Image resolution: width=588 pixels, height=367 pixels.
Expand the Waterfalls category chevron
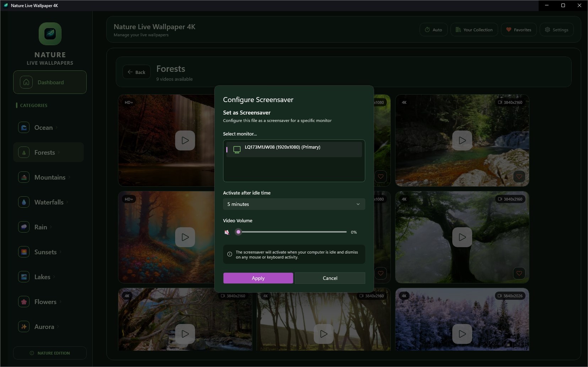click(68, 202)
